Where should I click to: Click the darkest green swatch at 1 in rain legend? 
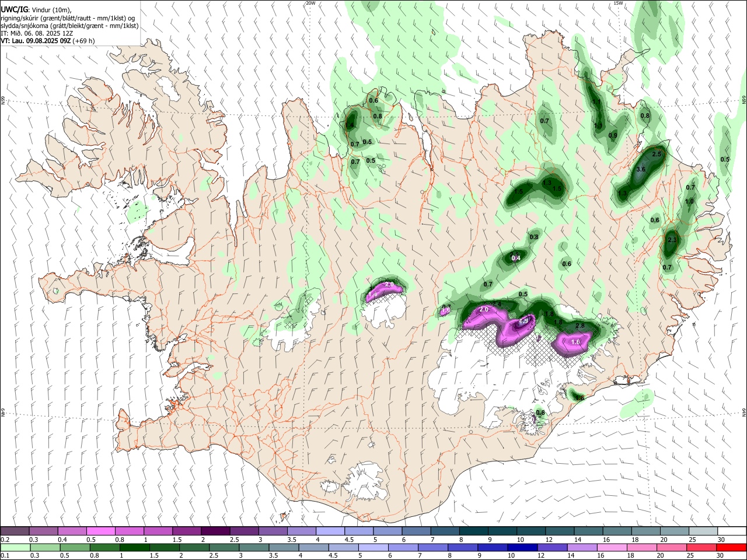coord(134,547)
